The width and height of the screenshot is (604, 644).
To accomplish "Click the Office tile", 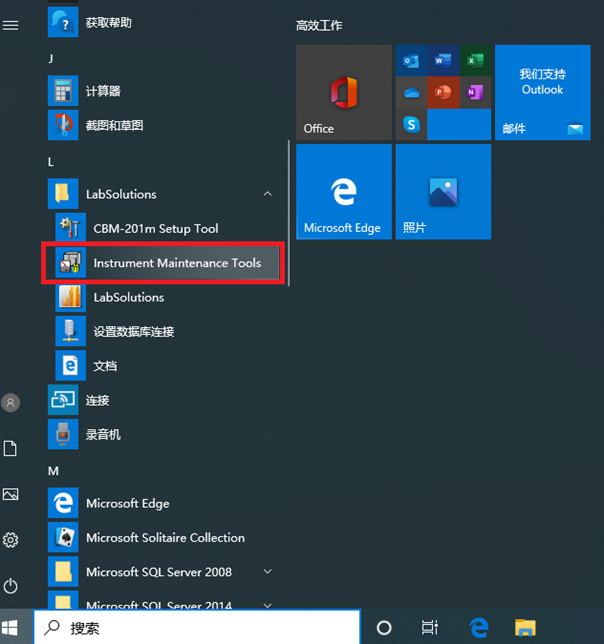I will (x=343, y=92).
